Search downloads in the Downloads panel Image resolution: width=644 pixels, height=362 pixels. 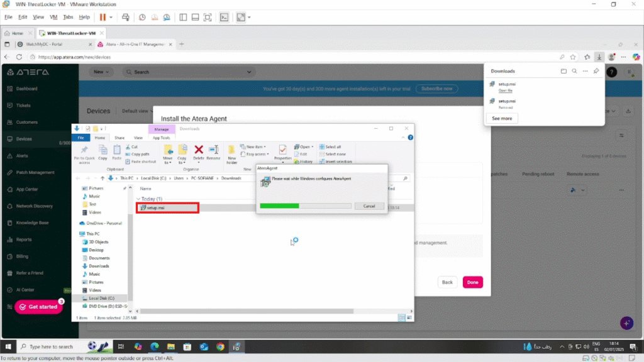(574, 71)
